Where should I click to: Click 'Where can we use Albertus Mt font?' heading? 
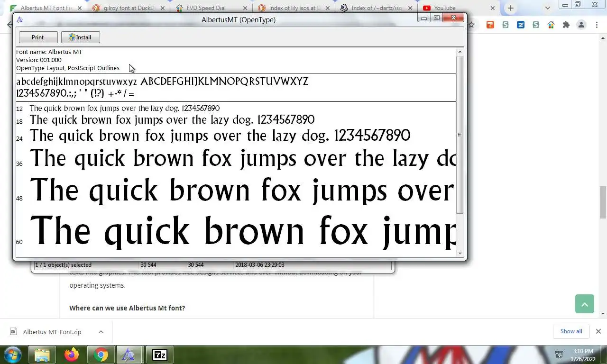click(127, 308)
